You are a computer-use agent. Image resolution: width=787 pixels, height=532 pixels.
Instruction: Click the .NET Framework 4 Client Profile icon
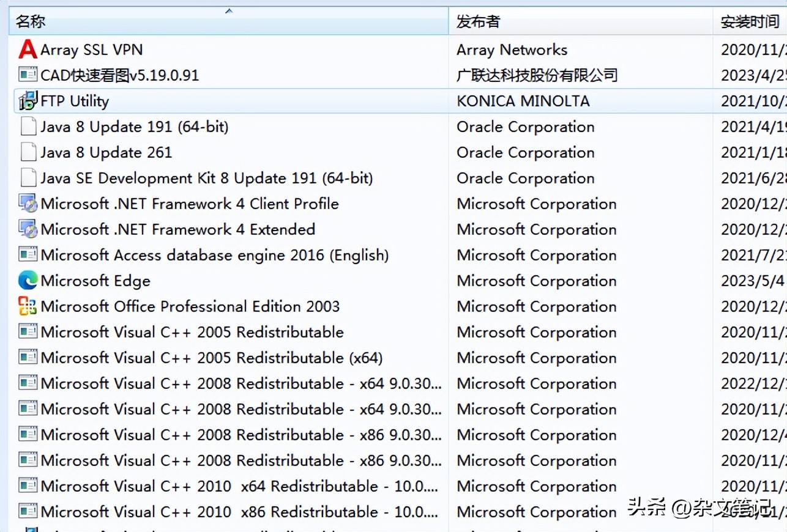[x=28, y=204]
